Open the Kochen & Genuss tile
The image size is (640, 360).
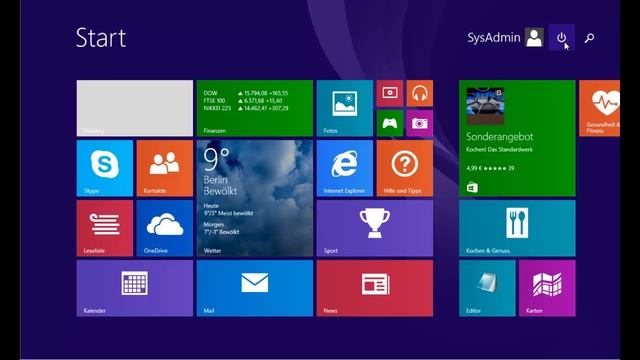517,228
